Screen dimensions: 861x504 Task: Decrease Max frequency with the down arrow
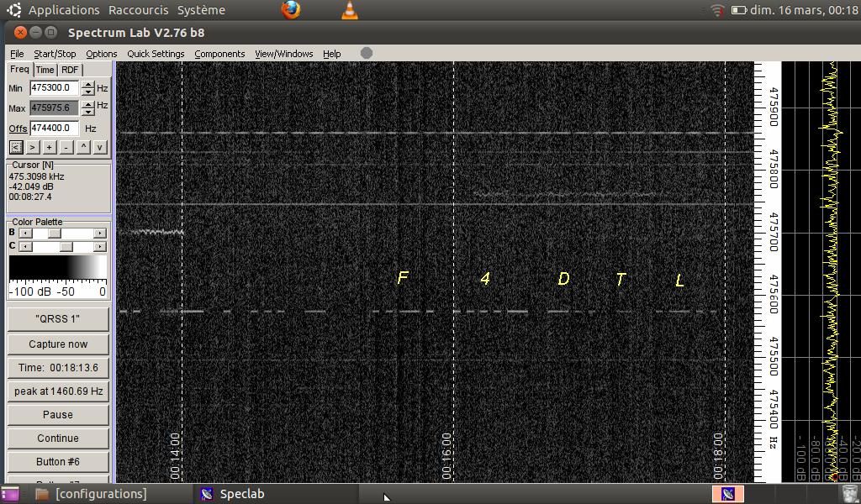point(87,112)
